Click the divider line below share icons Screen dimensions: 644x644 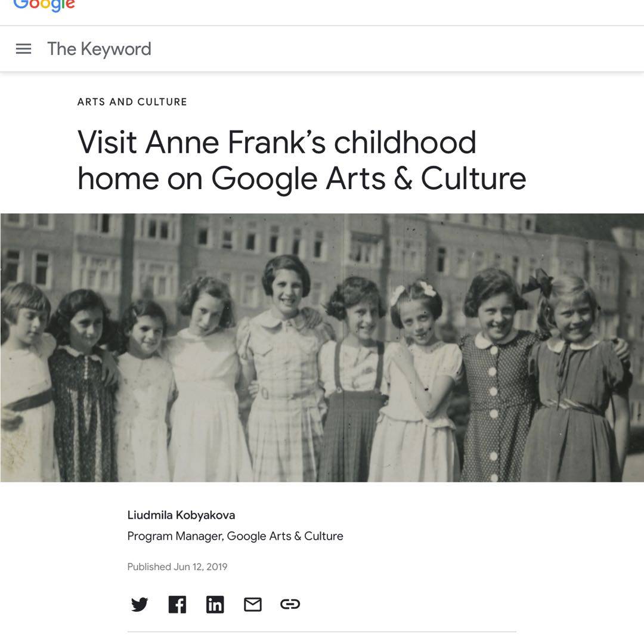pos(321,631)
